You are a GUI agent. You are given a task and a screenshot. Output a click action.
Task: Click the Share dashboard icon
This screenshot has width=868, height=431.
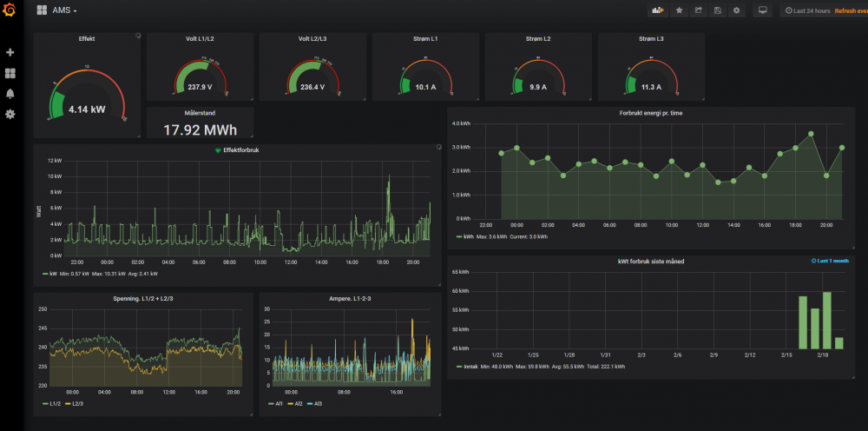pos(698,10)
